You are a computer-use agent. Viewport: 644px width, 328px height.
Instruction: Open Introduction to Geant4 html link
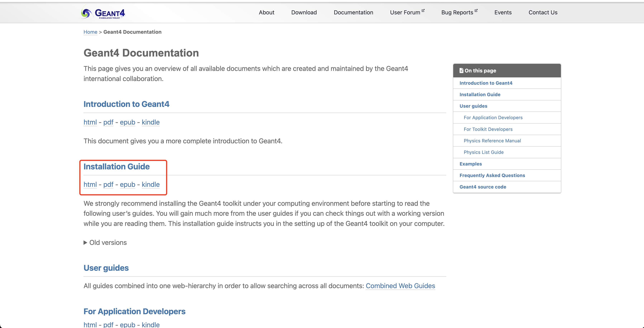(x=90, y=122)
